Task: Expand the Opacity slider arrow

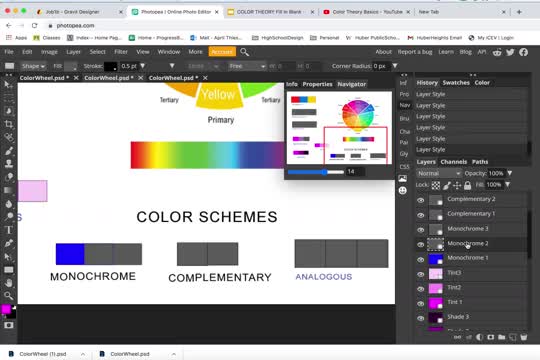Action: point(510,173)
